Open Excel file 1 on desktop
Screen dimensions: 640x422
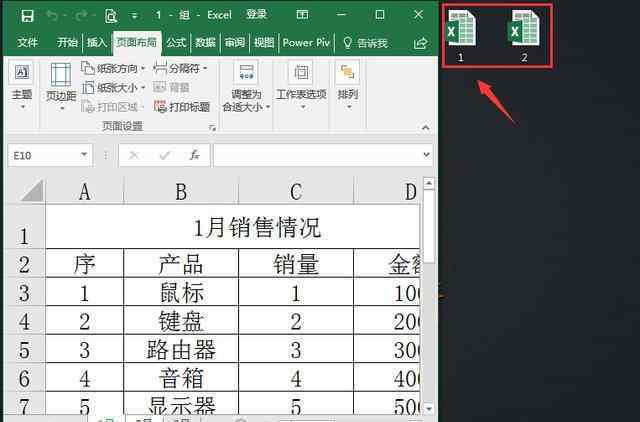tap(461, 36)
